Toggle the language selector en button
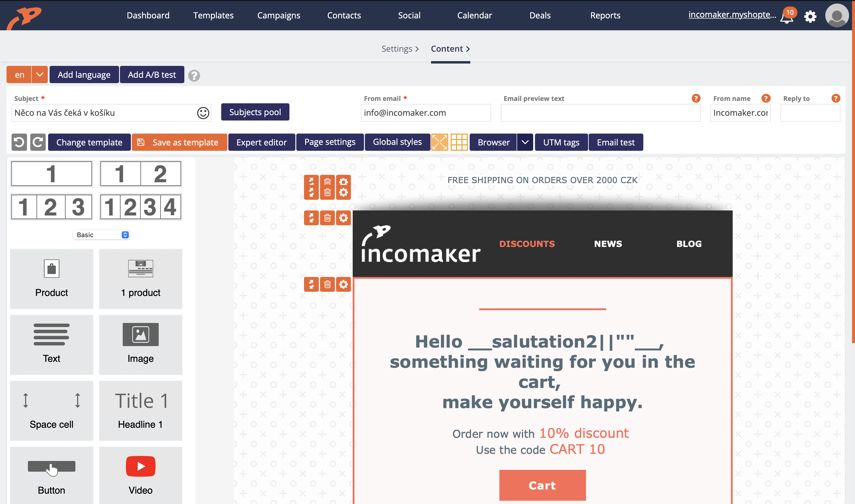The height and width of the screenshot is (504, 855). [20, 75]
